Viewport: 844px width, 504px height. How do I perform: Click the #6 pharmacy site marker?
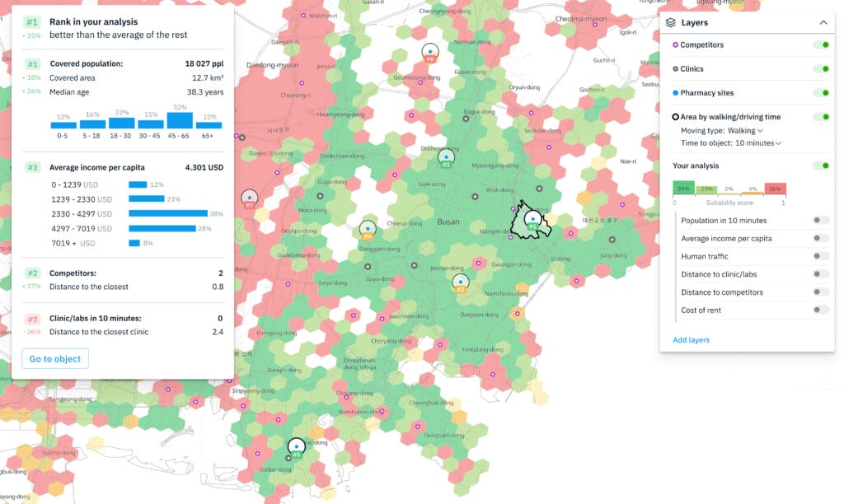click(429, 53)
